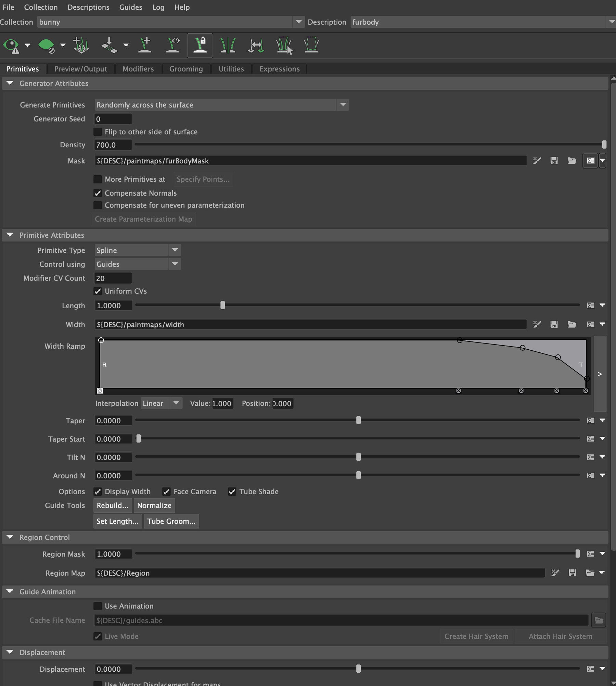
Task: Click expression editor icon beside Length slider
Action: (591, 305)
